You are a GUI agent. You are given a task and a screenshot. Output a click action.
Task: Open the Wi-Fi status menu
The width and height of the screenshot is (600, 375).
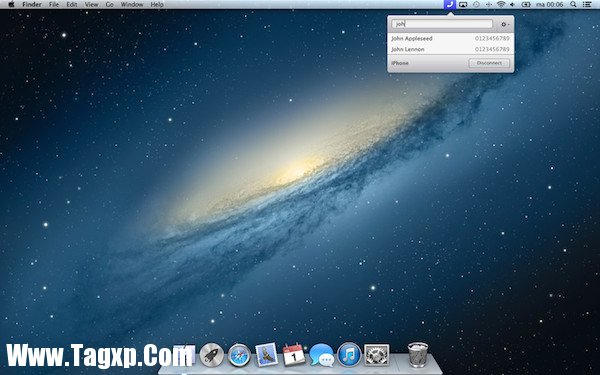501,5
